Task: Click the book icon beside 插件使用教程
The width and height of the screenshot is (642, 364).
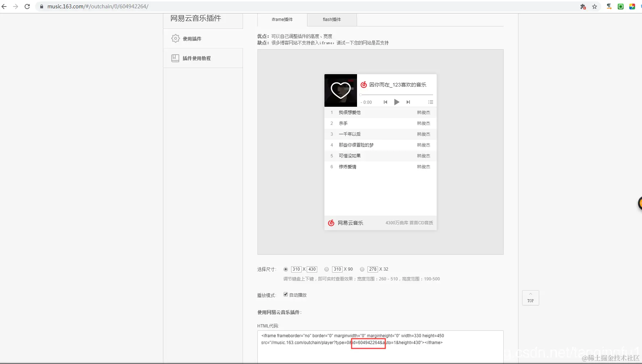Action: click(x=175, y=58)
